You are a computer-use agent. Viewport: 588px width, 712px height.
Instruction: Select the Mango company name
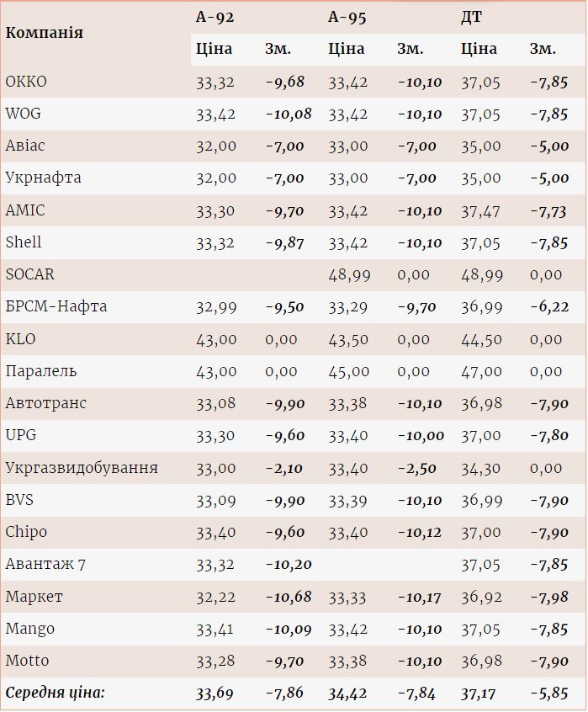click(29, 629)
